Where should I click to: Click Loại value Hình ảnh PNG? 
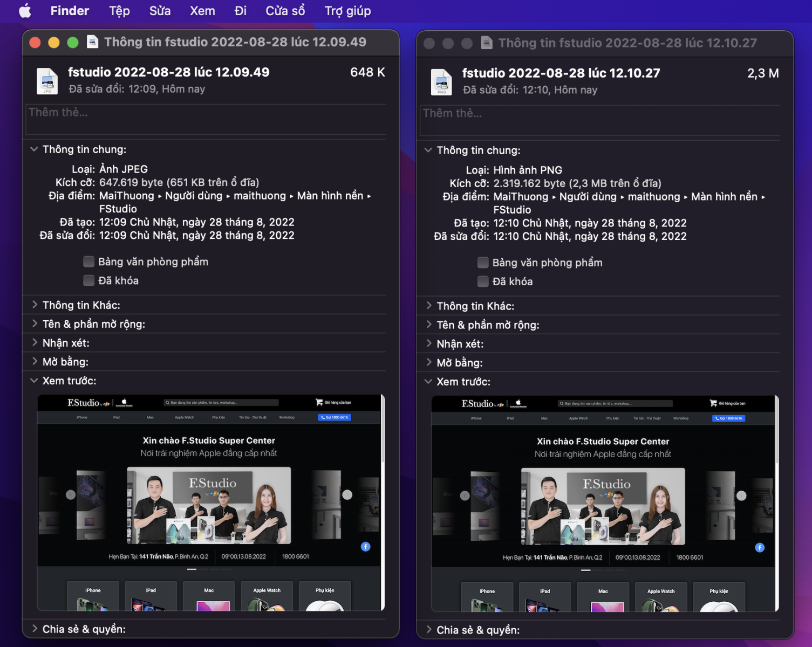pos(528,170)
